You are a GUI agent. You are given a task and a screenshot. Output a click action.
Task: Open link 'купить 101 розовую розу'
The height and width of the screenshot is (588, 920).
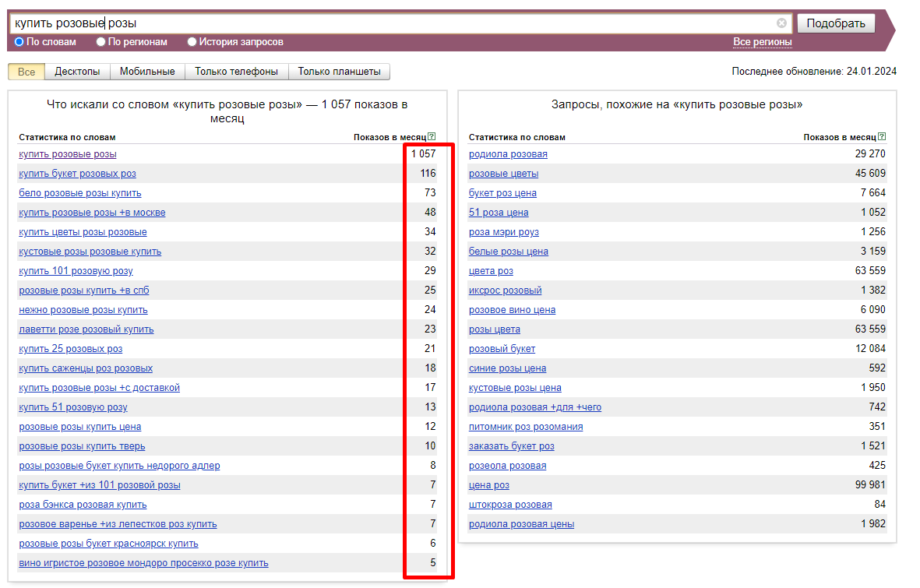(76, 270)
